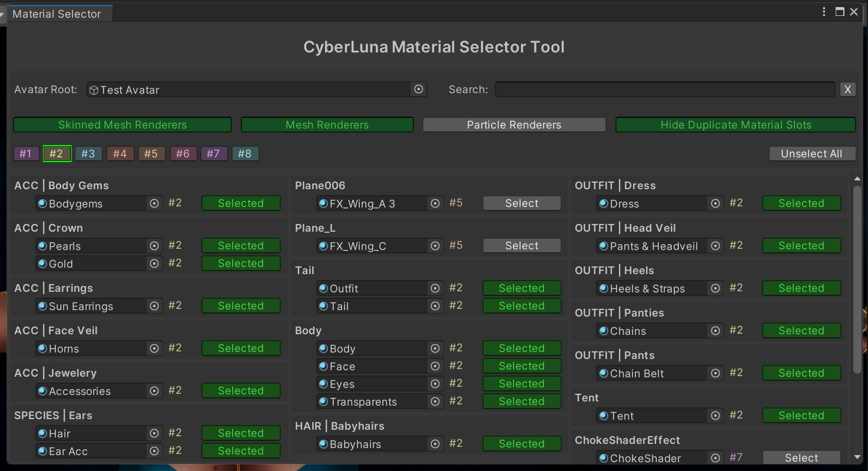The height and width of the screenshot is (471, 868).
Task: Click picker icon beside Pants & Headveil
Action: [x=715, y=246]
